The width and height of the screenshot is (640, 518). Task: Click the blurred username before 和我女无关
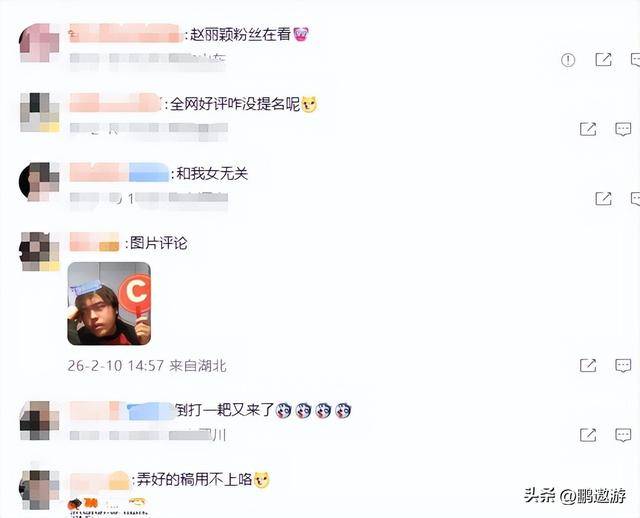[x=119, y=173]
